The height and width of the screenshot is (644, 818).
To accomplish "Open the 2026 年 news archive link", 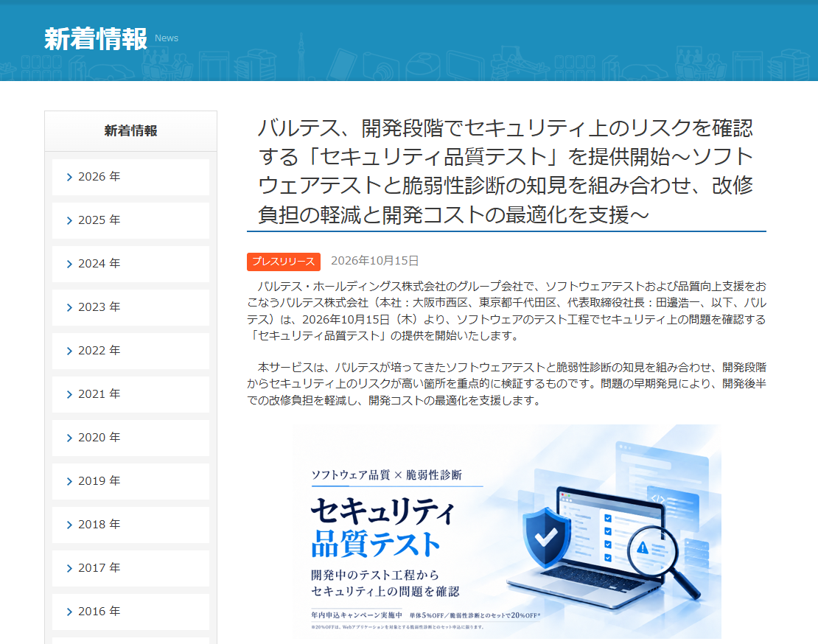I will (130, 178).
